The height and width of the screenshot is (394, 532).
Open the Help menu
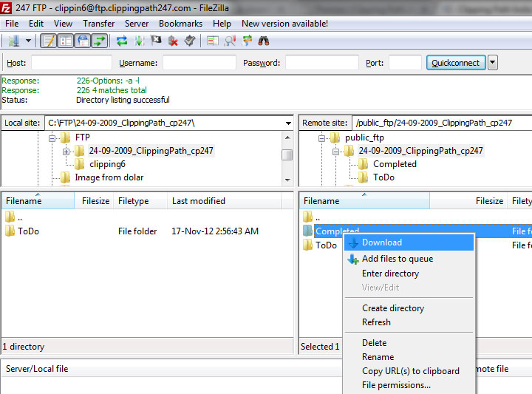coord(222,24)
